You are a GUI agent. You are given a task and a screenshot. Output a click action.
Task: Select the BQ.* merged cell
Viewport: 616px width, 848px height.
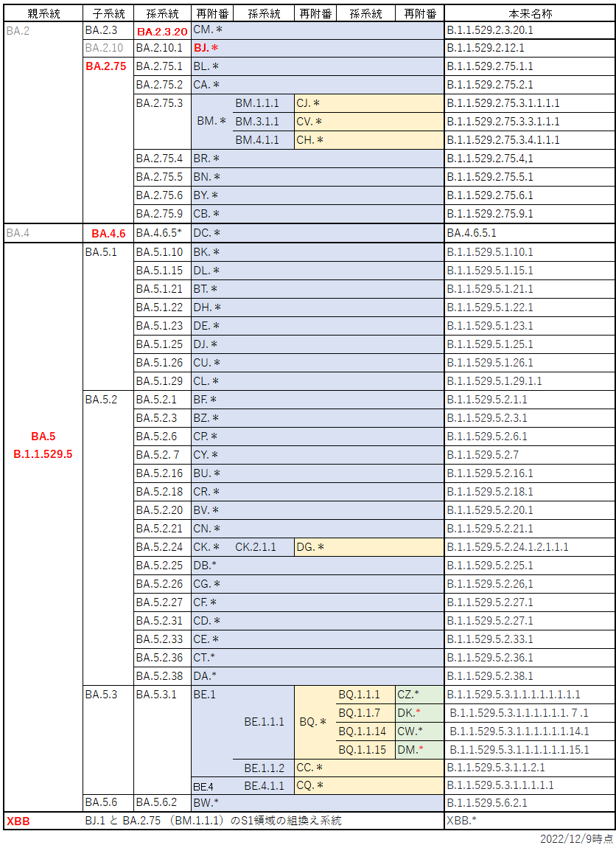(x=313, y=722)
